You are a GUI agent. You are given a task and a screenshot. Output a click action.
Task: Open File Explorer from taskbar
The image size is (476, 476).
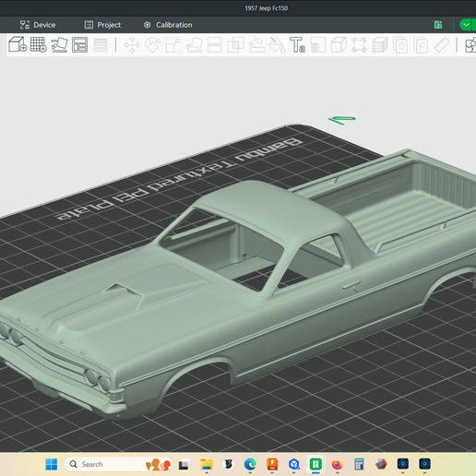coord(207,464)
